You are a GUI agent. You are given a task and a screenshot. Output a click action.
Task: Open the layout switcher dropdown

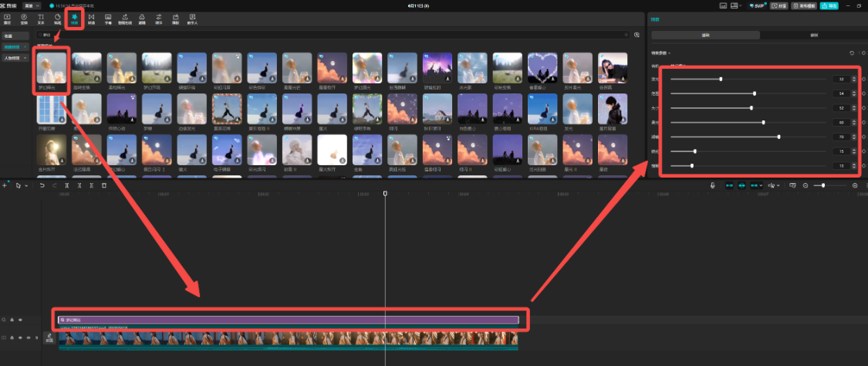tap(736, 5)
